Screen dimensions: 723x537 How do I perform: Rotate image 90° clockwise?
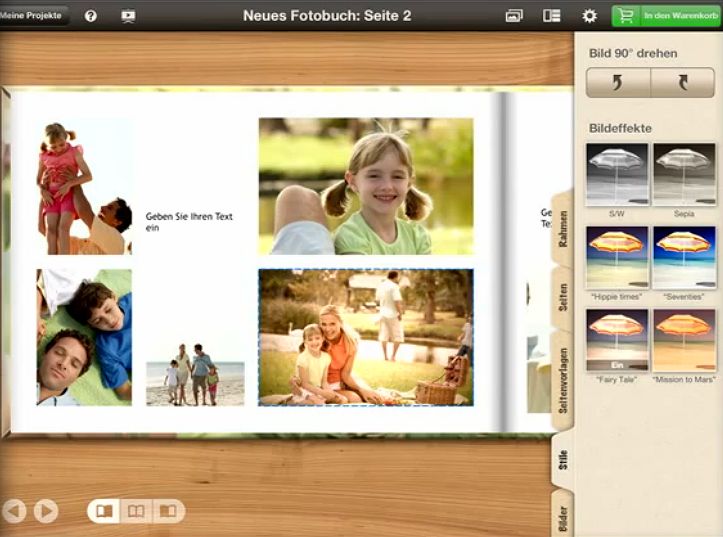point(682,83)
